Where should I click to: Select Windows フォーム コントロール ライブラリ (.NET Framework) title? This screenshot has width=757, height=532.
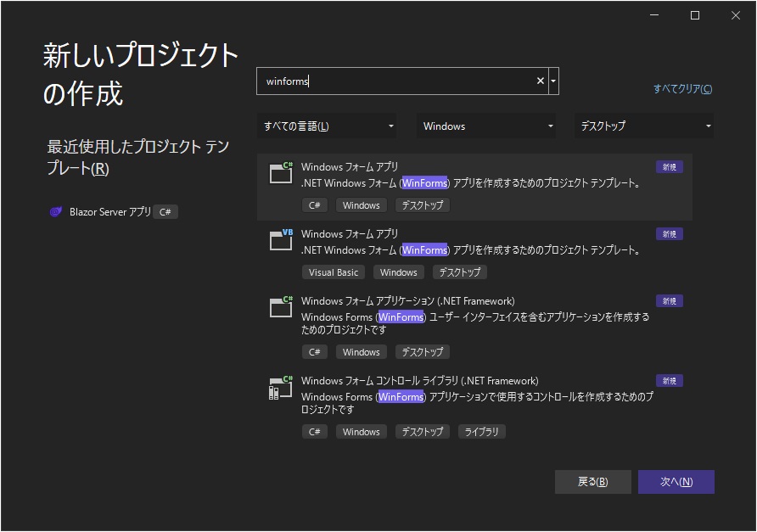[420, 381]
